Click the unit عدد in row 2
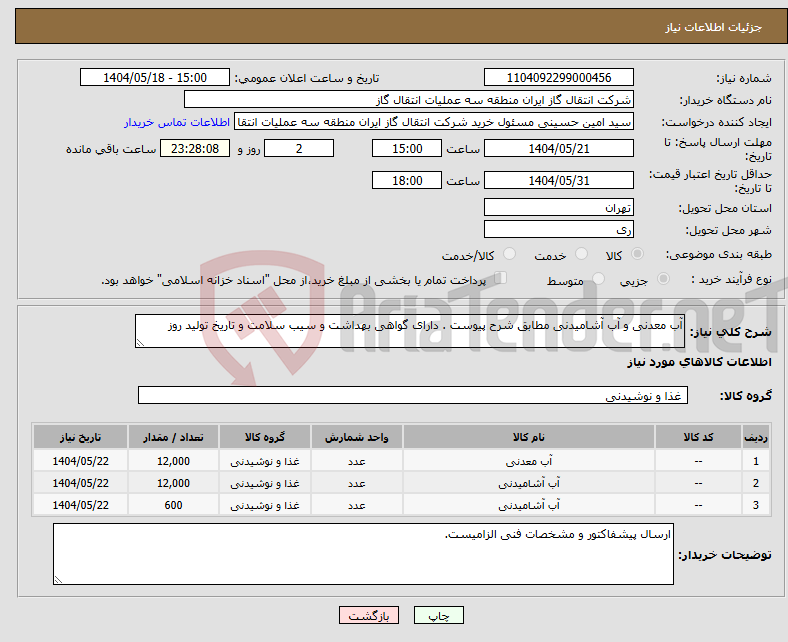 [356, 483]
